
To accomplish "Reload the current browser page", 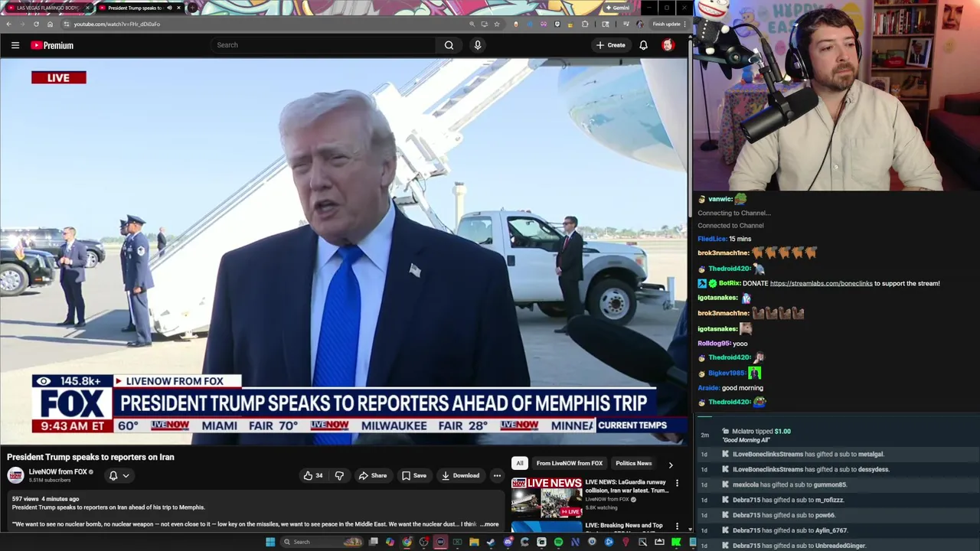I will click(36, 24).
